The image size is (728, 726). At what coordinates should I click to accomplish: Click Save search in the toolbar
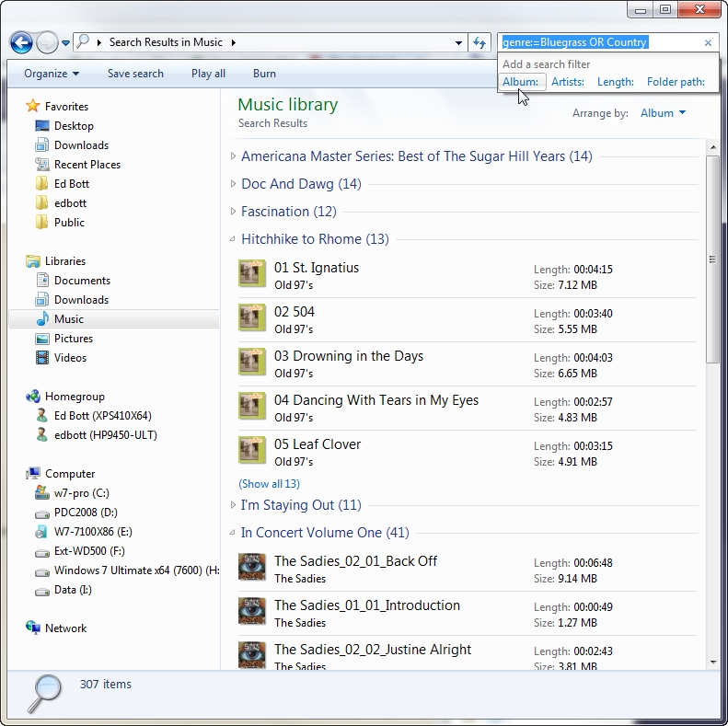[x=135, y=74]
